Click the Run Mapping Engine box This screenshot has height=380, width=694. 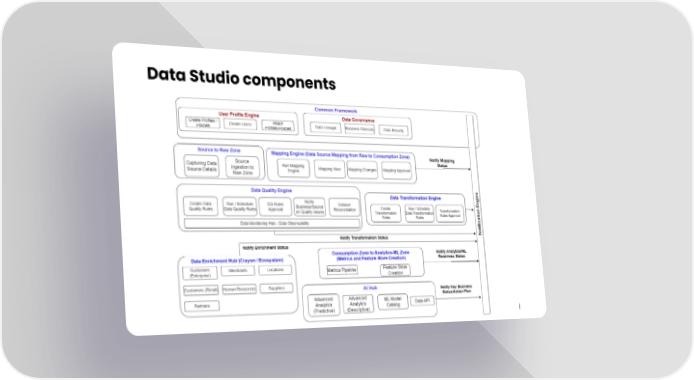coord(293,168)
